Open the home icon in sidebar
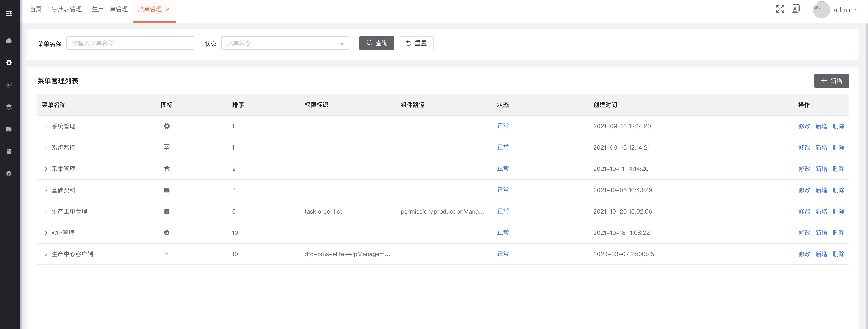 (x=9, y=40)
